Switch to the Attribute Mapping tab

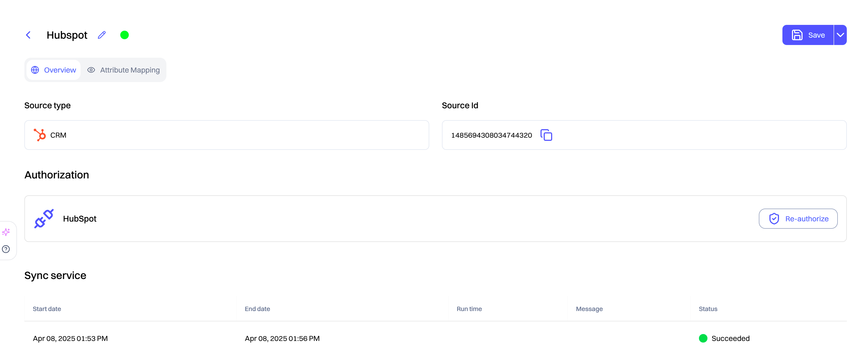[x=123, y=70]
